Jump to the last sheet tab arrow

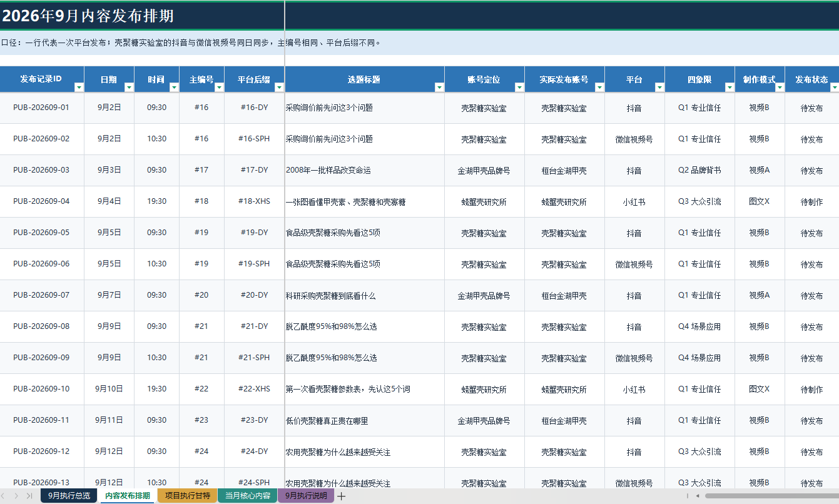pyautogui.click(x=29, y=496)
